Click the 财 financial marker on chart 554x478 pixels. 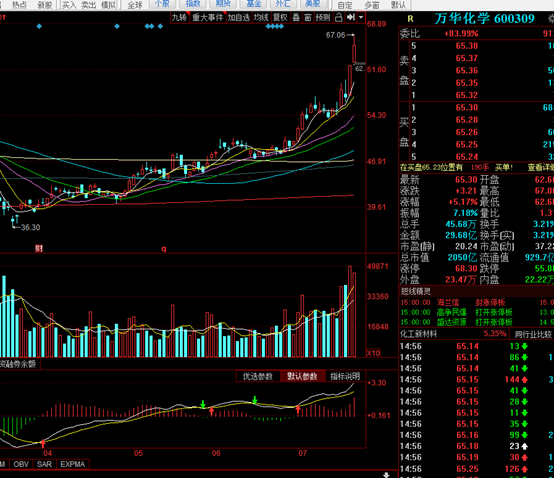point(39,248)
